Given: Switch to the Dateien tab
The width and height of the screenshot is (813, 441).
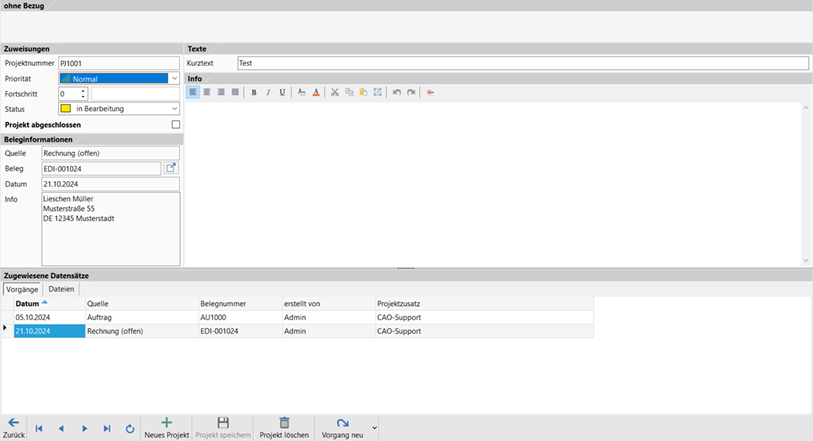Looking at the screenshot, I should point(61,289).
